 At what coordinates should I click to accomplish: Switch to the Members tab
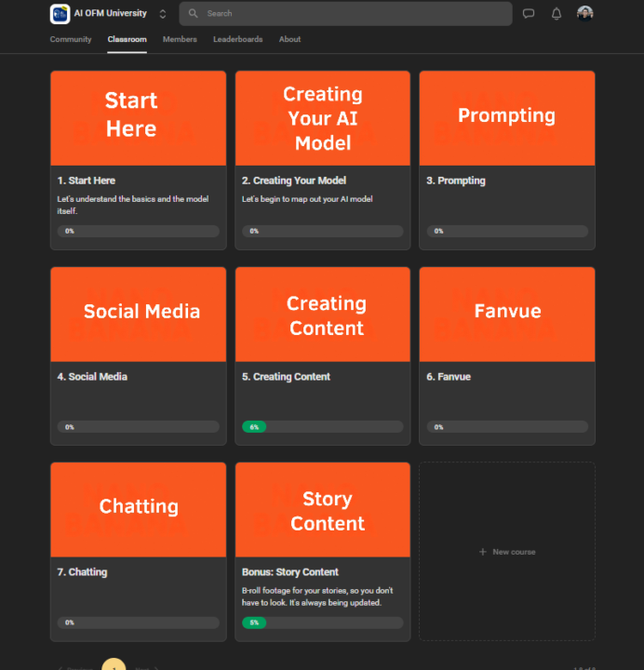(x=180, y=39)
